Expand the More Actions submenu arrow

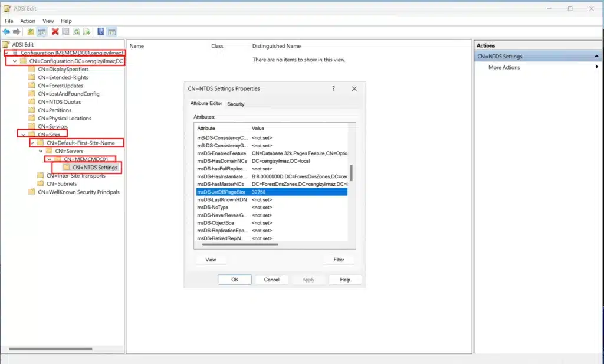[x=596, y=67]
